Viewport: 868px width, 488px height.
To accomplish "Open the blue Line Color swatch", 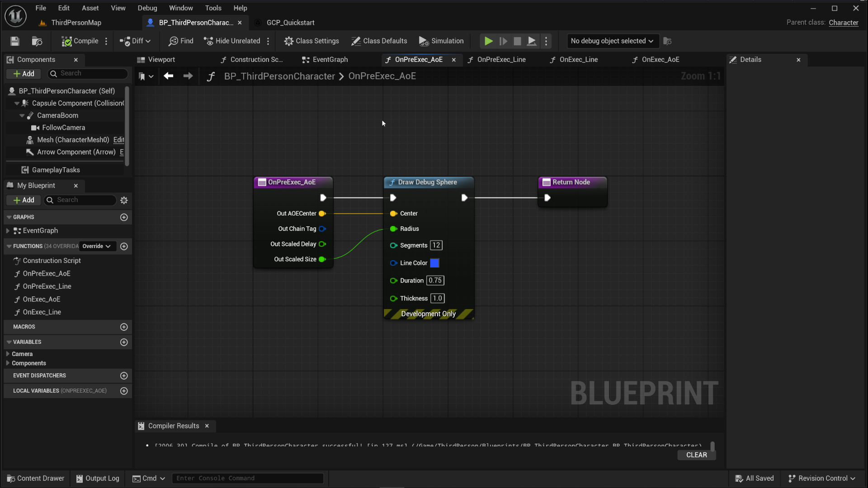I will [434, 263].
